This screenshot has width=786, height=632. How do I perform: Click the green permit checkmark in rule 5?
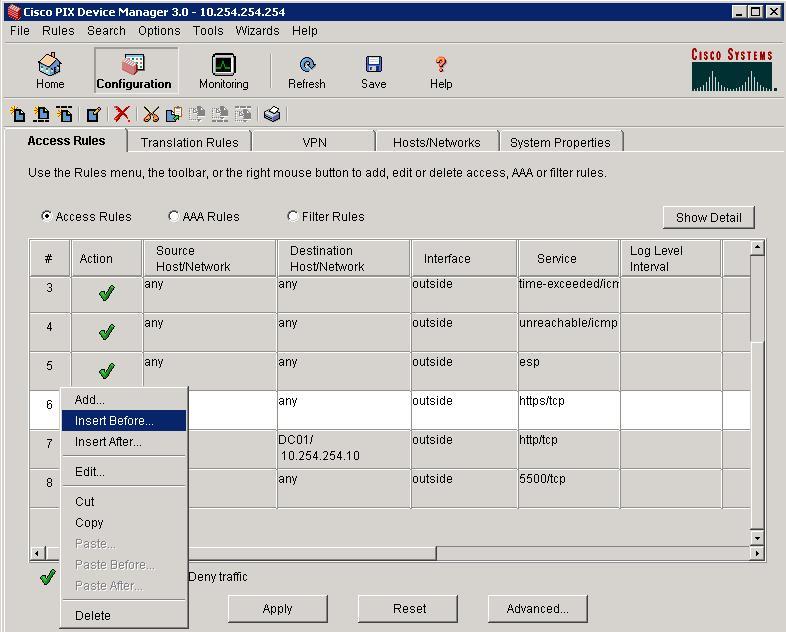click(x=106, y=371)
